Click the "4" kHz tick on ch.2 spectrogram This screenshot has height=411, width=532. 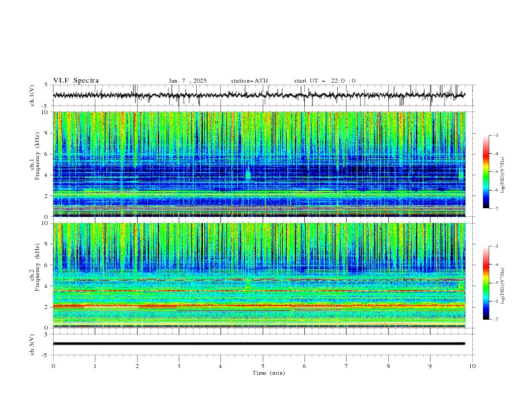click(x=47, y=286)
